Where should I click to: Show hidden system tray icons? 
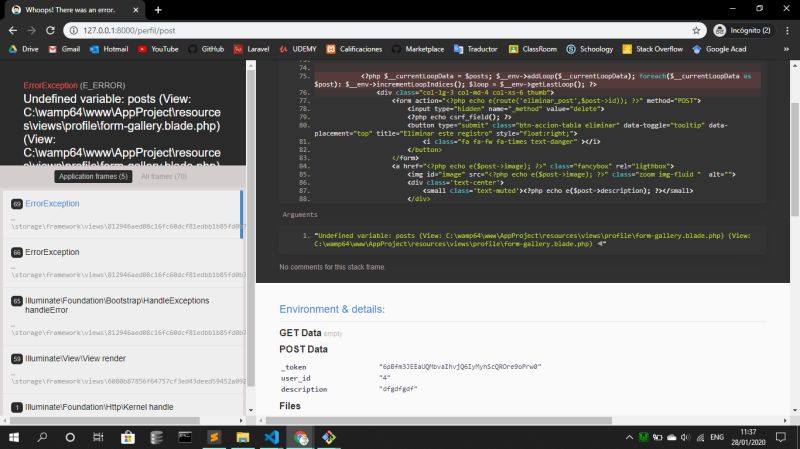(629, 437)
